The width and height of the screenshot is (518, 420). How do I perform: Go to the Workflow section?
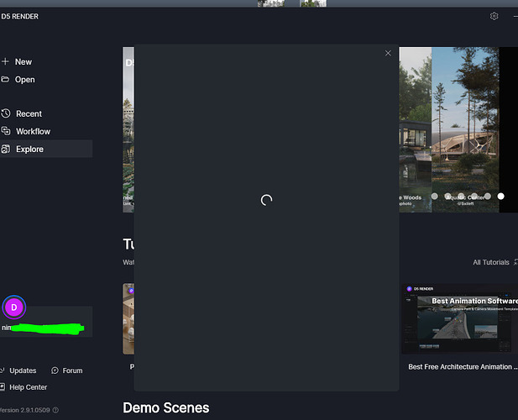(x=33, y=132)
